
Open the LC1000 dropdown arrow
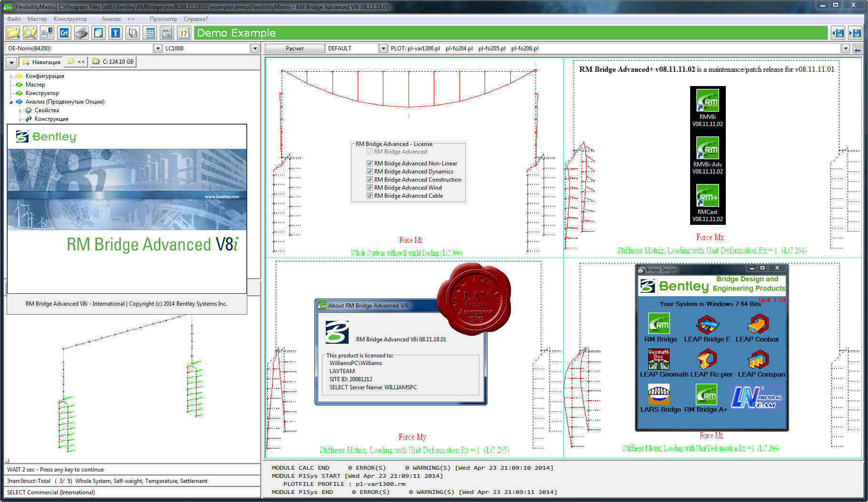[x=255, y=48]
